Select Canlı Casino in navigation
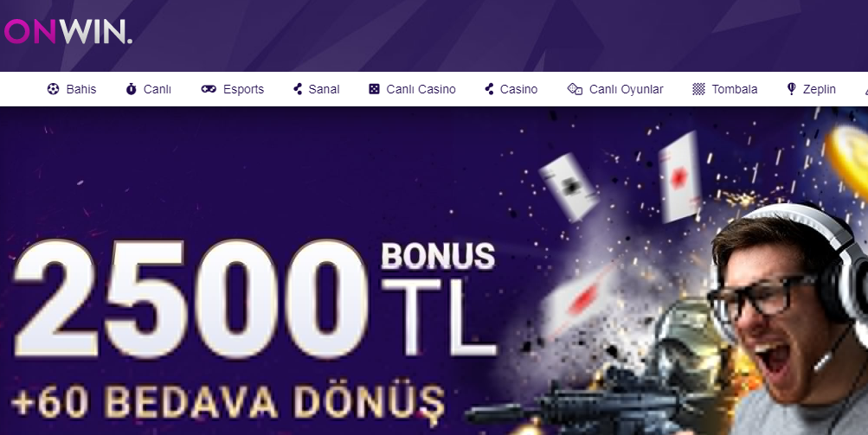The width and height of the screenshot is (868, 435). [421, 89]
